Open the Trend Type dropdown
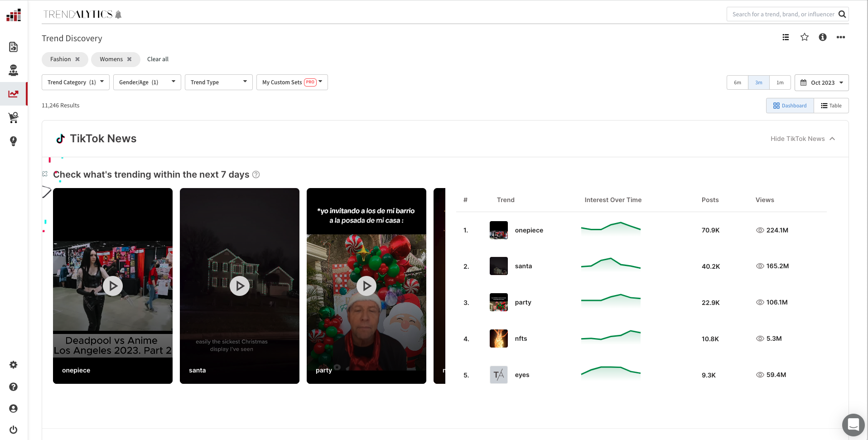Image resolution: width=868 pixels, height=440 pixels. (x=219, y=82)
